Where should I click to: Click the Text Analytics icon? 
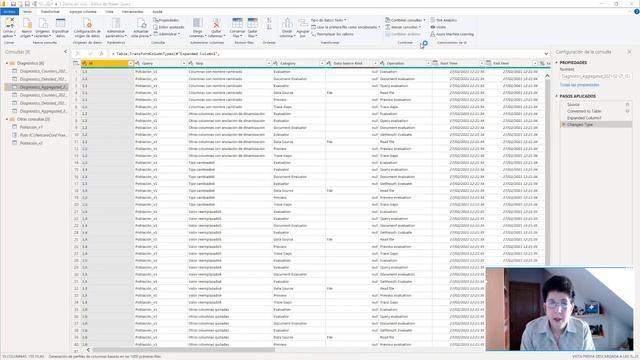[433, 20]
